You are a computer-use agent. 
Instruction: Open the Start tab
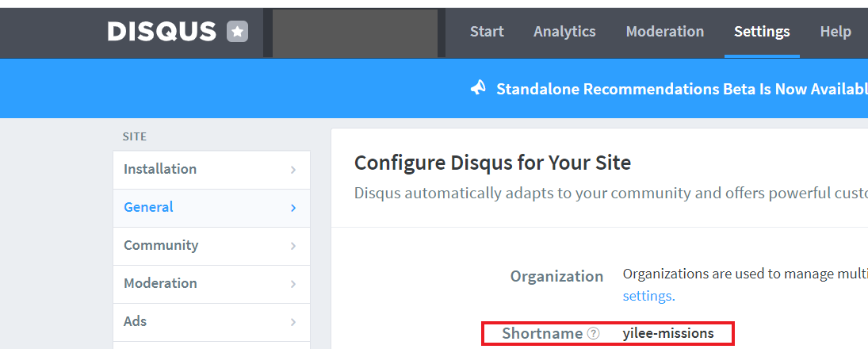point(487,32)
